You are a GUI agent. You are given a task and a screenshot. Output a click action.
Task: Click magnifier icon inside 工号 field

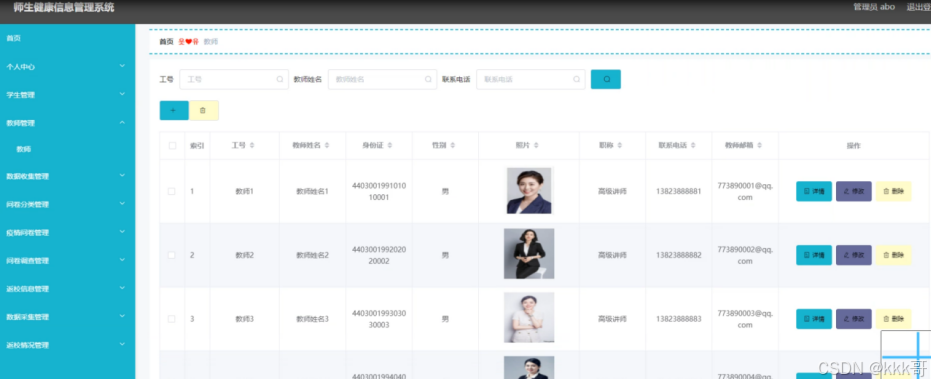[x=280, y=80]
